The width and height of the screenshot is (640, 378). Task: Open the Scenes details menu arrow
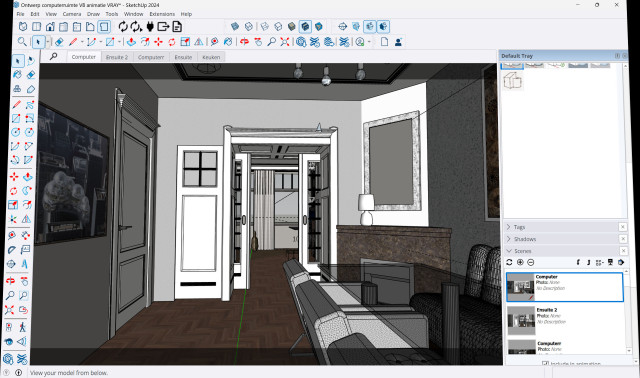621,262
